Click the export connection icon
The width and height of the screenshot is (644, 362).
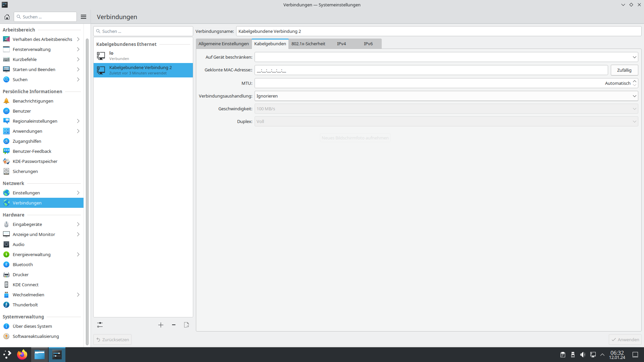(186, 325)
